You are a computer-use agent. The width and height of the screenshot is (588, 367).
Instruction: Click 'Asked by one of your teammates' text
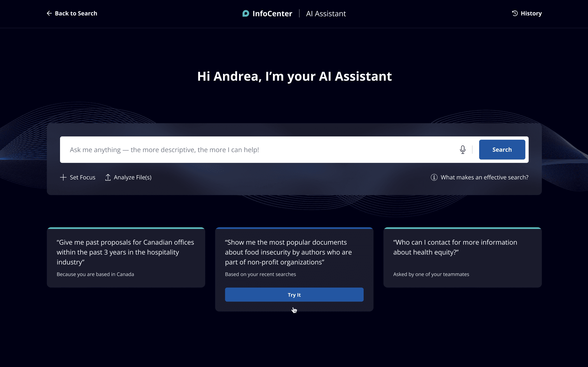tap(431, 274)
